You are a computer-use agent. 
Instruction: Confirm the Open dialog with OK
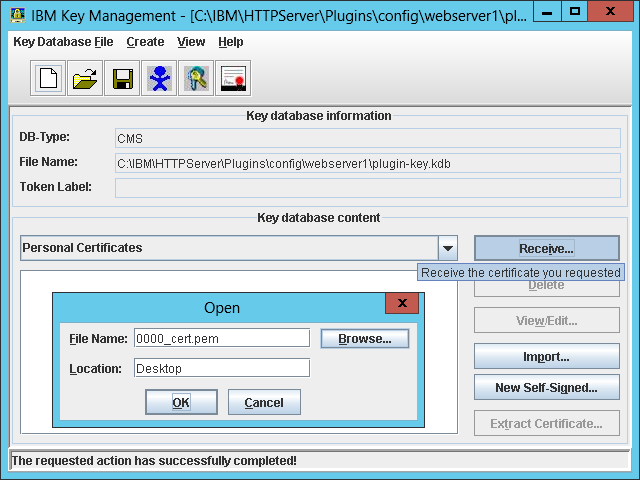(181, 402)
